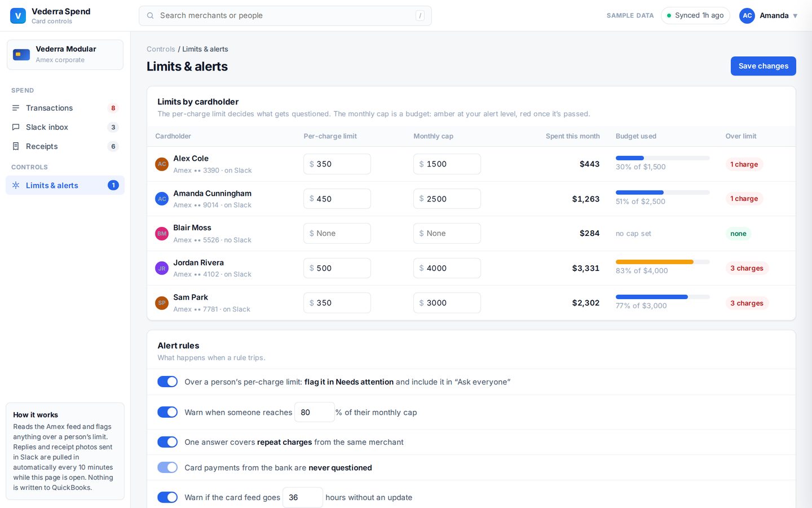This screenshot has height=508, width=812.
Task: Click the slash shortcut key hint
Action: click(x=420, y=16)
